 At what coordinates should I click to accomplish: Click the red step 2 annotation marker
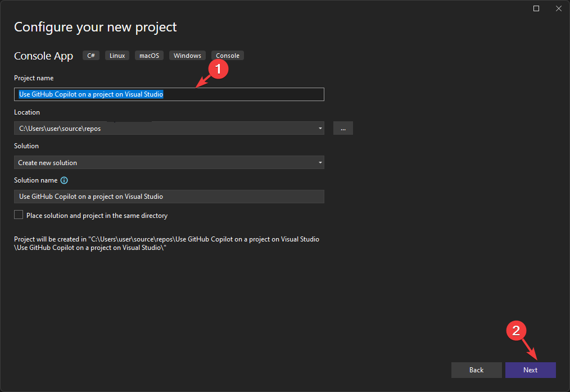[517, 330]
